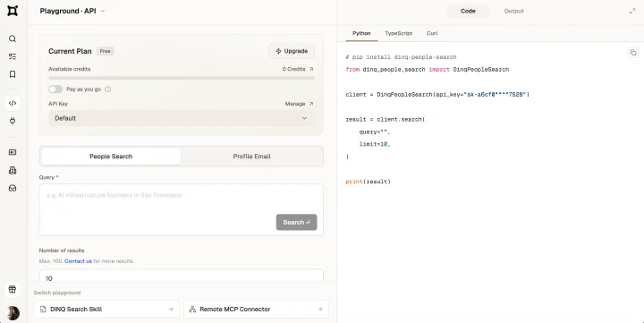Click the pip install comment line
The width and height of the screenshot is (644, 323).
401,57
